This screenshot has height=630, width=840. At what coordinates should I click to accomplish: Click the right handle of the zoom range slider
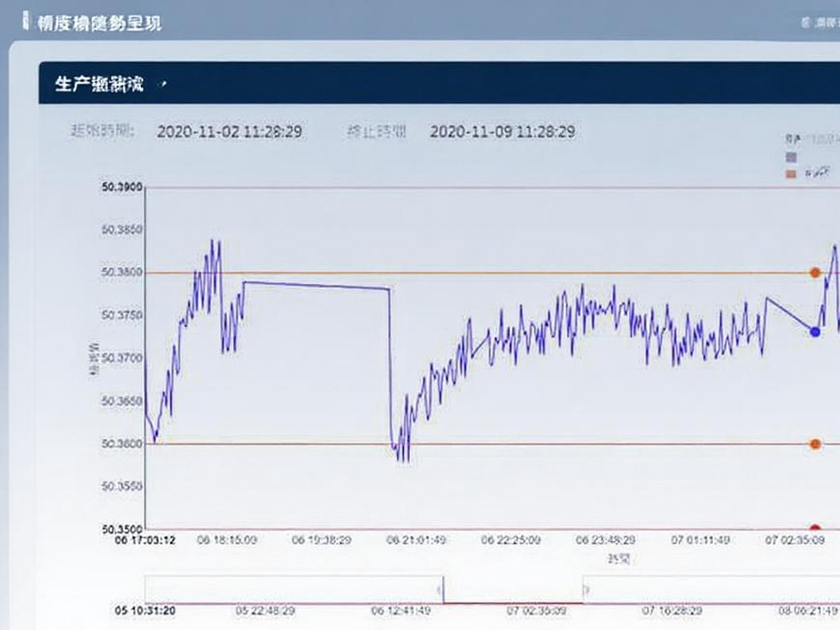click(586, 590)
